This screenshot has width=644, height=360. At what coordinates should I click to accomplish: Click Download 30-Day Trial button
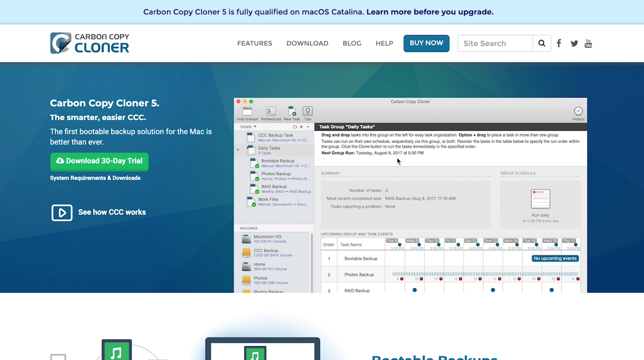99,161
